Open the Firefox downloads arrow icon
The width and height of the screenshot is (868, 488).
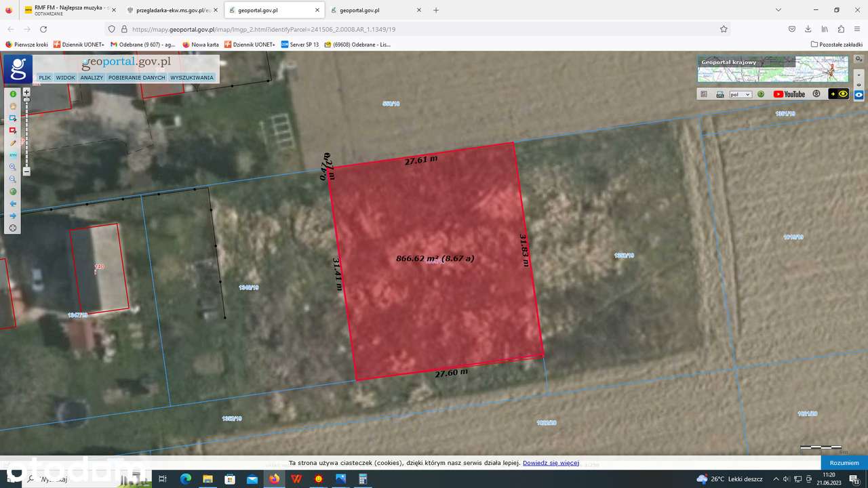808,29
